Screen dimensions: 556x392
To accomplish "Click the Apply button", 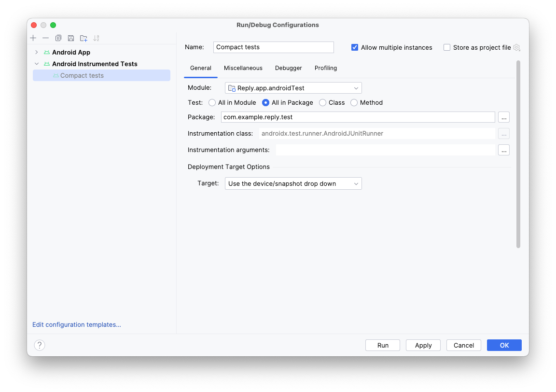I will click(423, 345).
